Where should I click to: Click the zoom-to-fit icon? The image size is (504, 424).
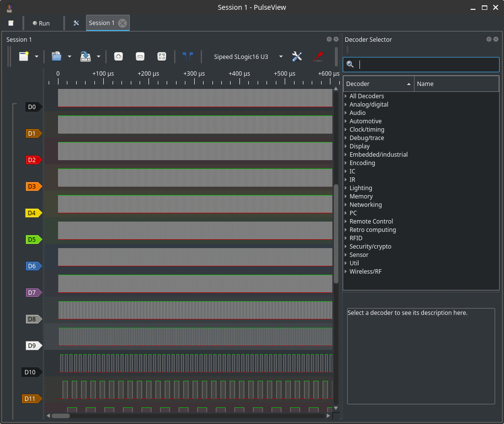(x=161, y=57)
